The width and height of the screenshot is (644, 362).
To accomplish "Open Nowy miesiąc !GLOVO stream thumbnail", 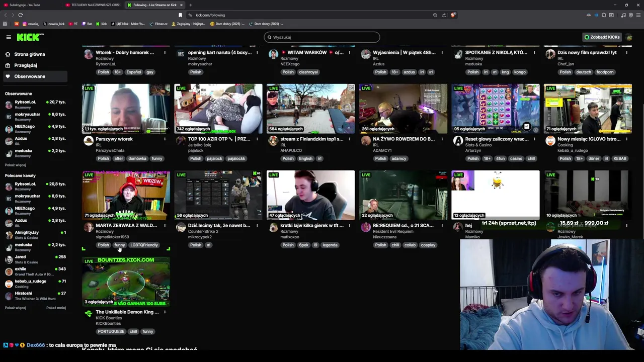I will pos(588,109).
